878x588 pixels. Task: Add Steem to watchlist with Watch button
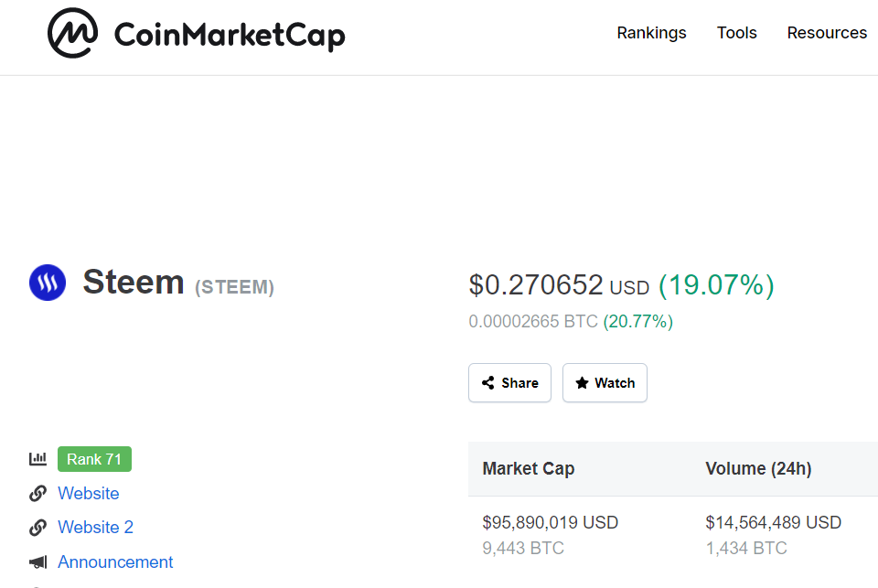click(605, 383)
